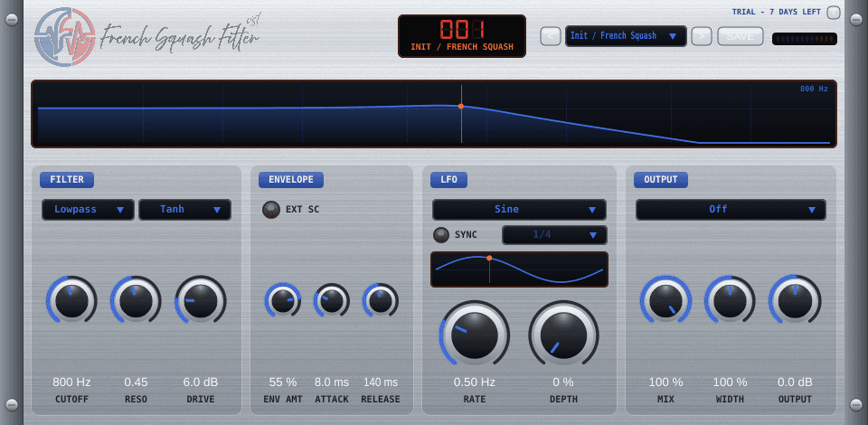868x425 pixels.
Task: Click the 6.0 dB drive value
Action: point(201,382)
